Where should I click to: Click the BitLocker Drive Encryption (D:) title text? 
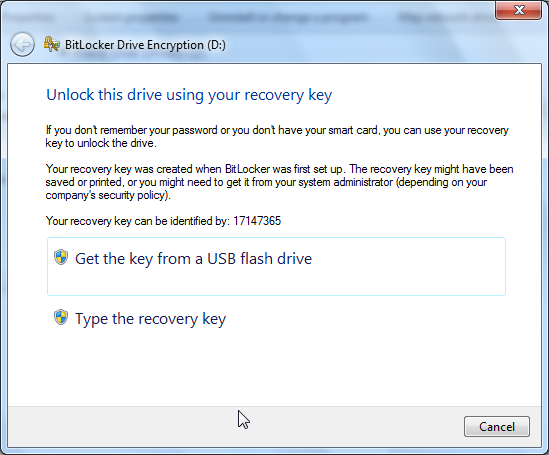145,45
